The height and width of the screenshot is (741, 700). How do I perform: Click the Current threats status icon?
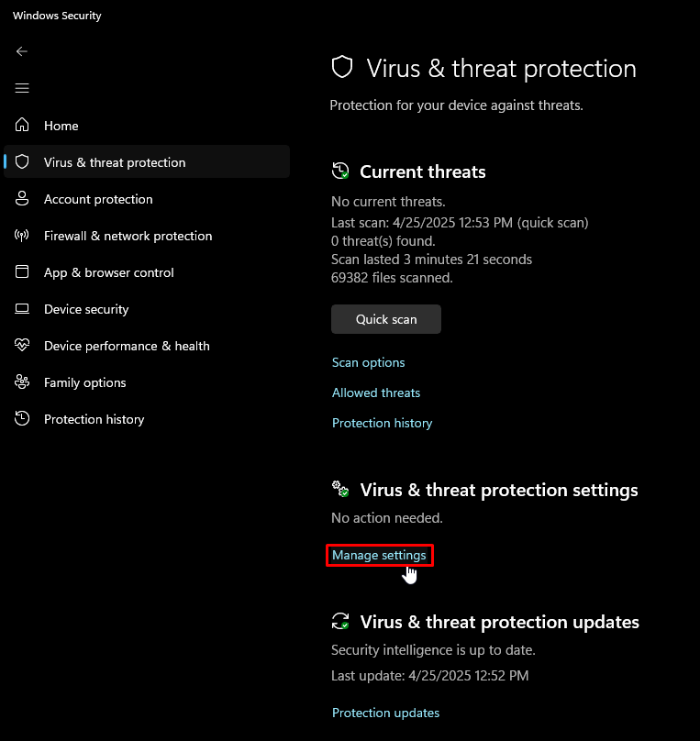tap(339, 171)
